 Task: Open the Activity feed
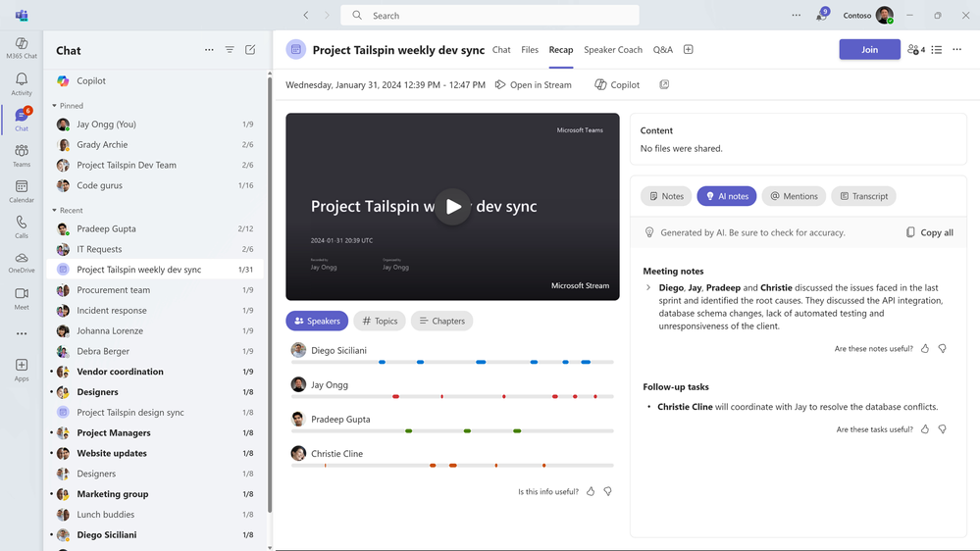[x=22, y=83]
